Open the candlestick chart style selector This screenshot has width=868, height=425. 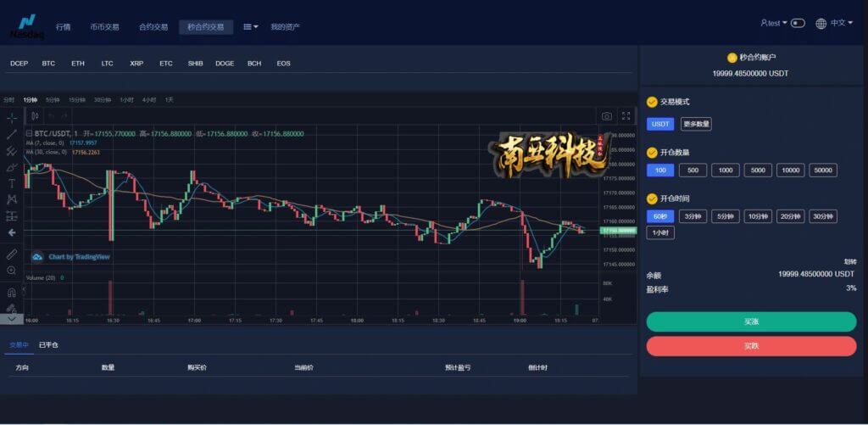[x=35, y=116]
